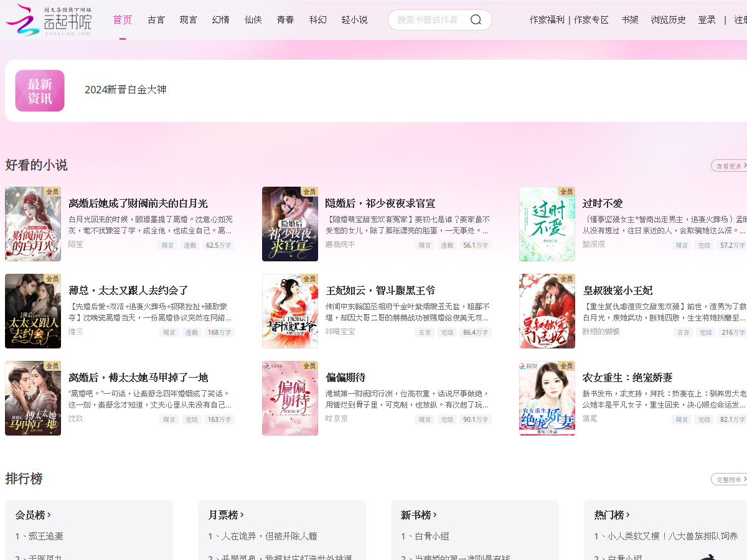Open the 最新资讯 pink badge icon
This screenshot has height=560, width=747.
click(x=40, y=91)
